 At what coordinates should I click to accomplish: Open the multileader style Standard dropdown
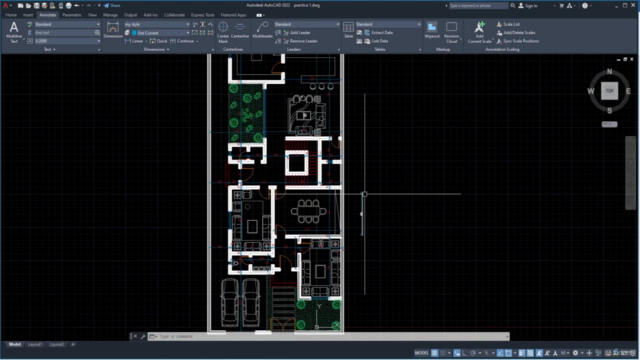pos(307,24)
